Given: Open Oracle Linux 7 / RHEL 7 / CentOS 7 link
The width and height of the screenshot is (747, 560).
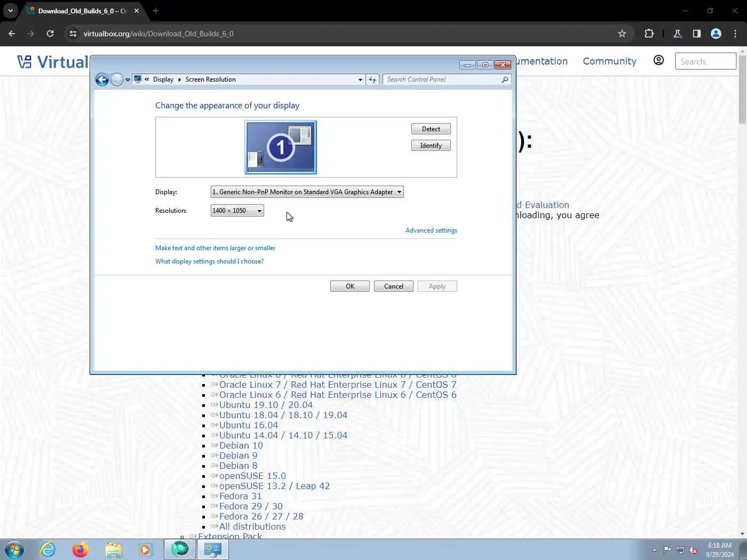Looking at the screenshot, I should pos(338,385).
